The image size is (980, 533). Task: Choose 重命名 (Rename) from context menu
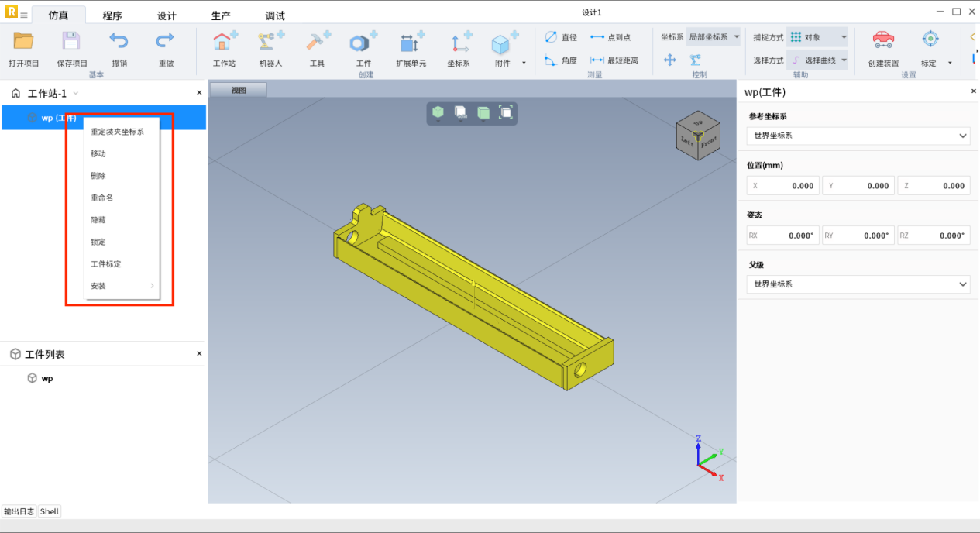(102, 198)
